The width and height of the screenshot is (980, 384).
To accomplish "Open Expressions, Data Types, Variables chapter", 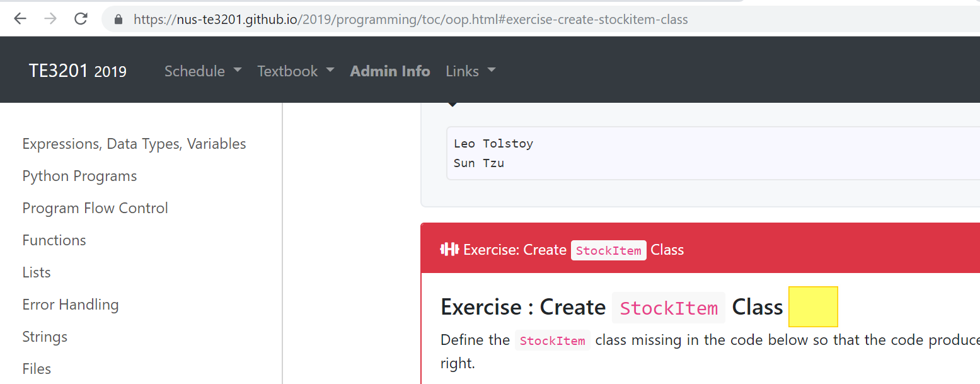I will coord(134,144).
